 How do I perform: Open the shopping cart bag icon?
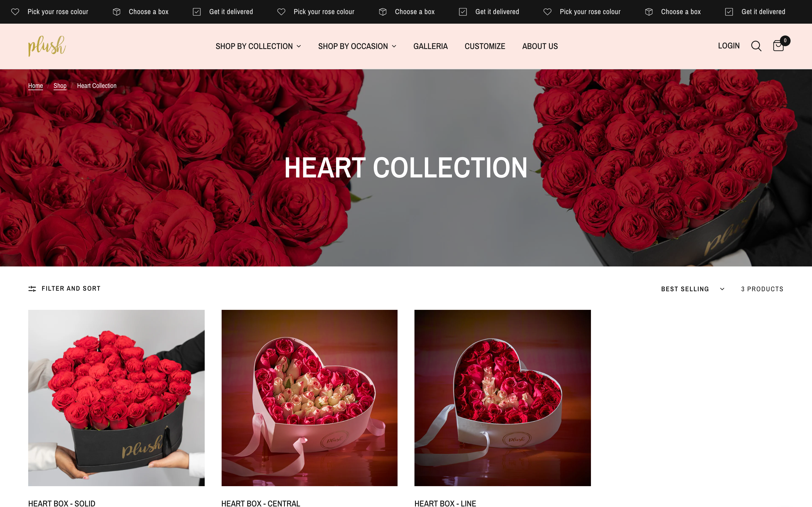tap(778, 46)
